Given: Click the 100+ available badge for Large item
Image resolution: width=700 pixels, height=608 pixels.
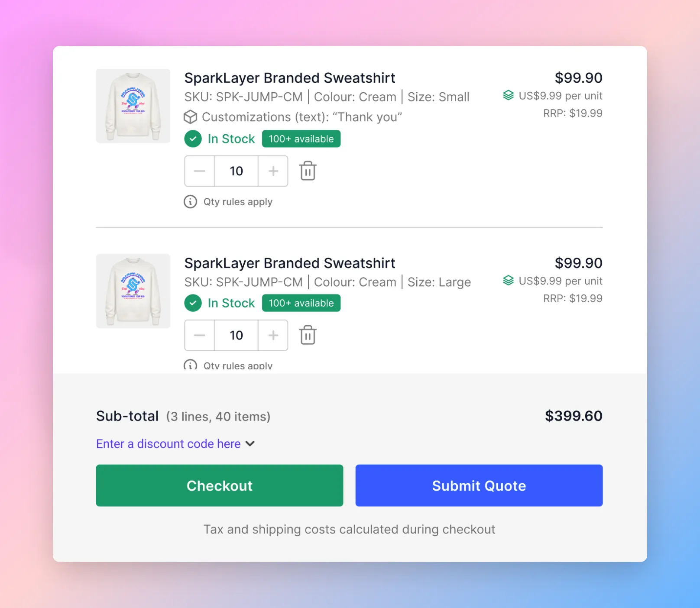Looking at the screenshot, I should click(x=301, y=303).
